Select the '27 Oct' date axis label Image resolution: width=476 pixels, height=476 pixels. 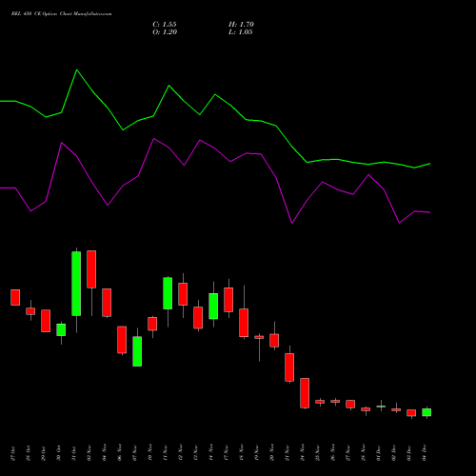click(13, 453)
